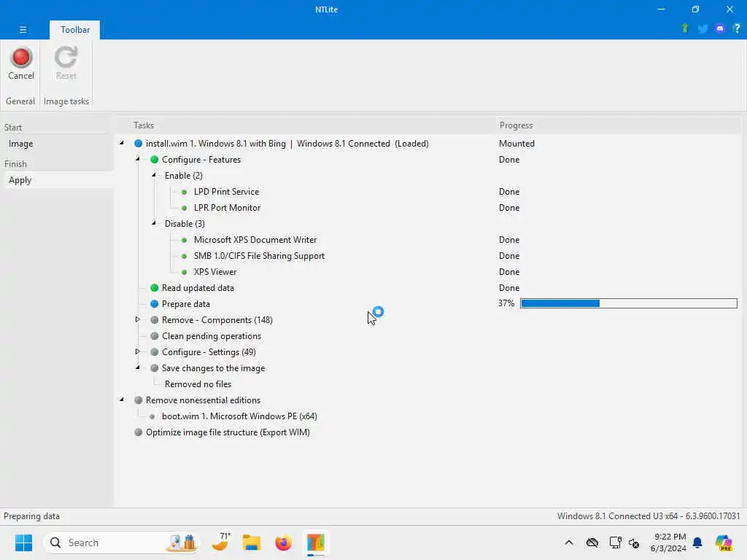Click the Mounted status text
Image resolution: width=747 pixels, height=560 pixels.
[x=516, y=144]
